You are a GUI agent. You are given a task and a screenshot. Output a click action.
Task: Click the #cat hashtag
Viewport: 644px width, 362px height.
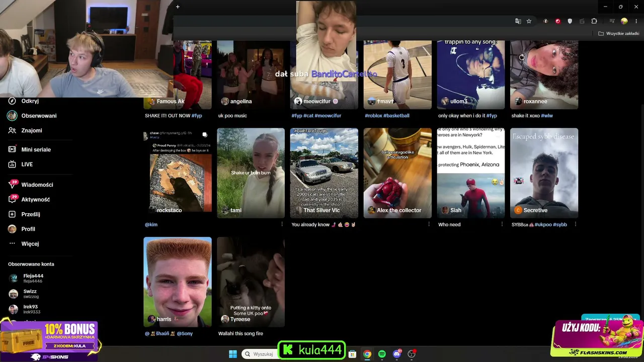pyautogui.click(x=308, y=116)
